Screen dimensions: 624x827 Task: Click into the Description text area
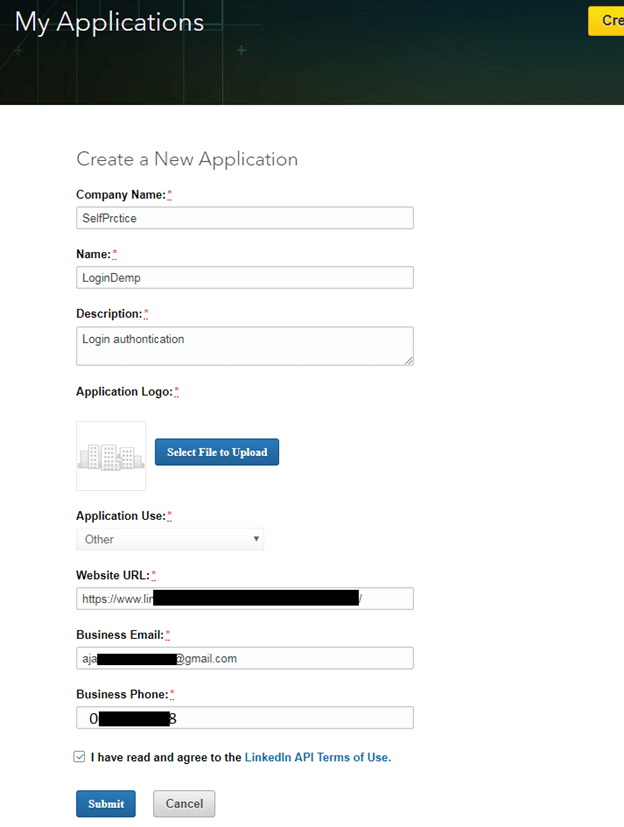pos(245,346)
